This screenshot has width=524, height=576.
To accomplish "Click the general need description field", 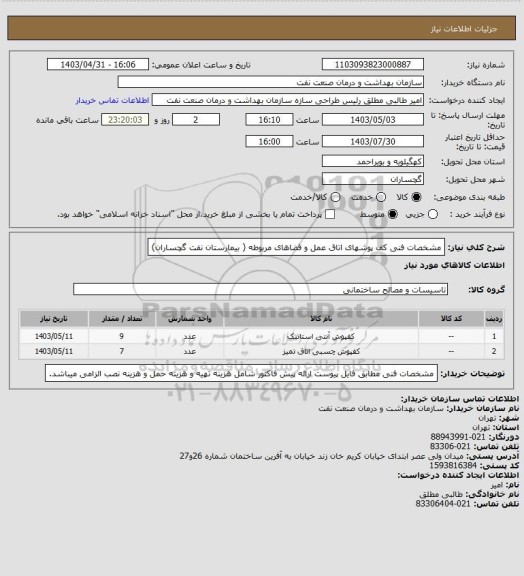I will pos(296,248).
